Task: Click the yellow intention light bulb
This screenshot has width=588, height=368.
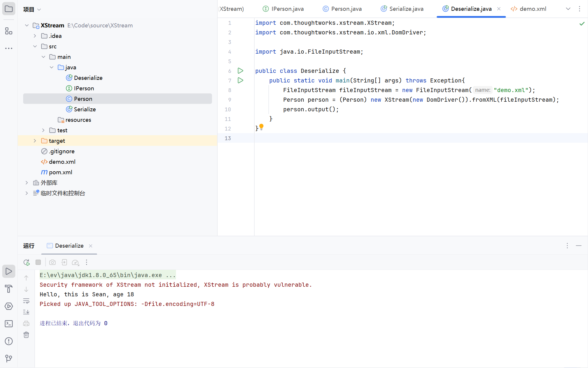Action: pos(261,127)
